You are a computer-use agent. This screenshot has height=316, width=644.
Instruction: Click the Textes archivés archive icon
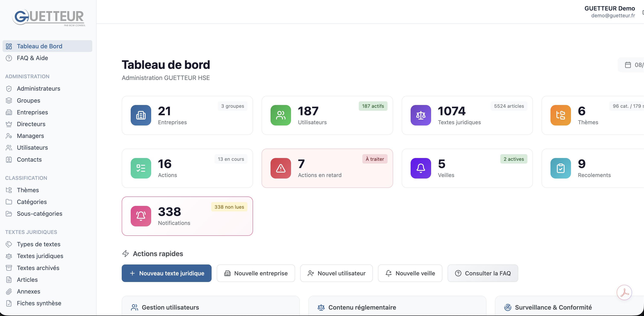pos(9,268)
